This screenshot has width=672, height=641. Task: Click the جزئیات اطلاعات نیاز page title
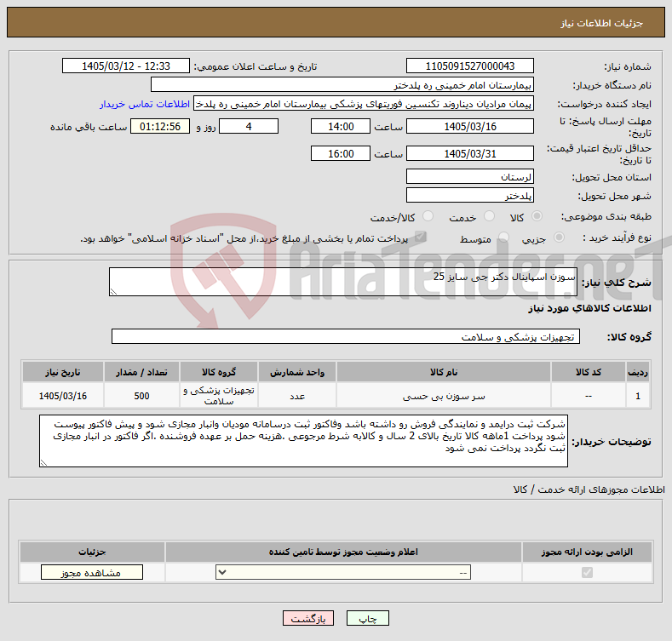pyautogui.click(x=601, y=23)
